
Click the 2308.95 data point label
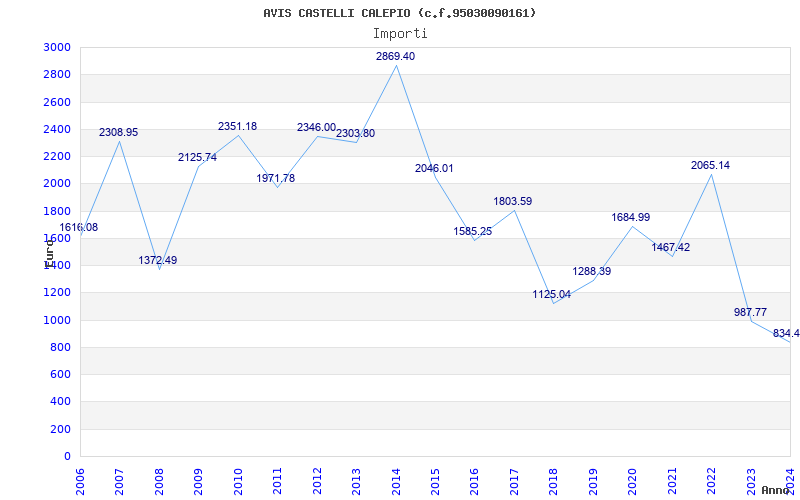coord(118,132)
